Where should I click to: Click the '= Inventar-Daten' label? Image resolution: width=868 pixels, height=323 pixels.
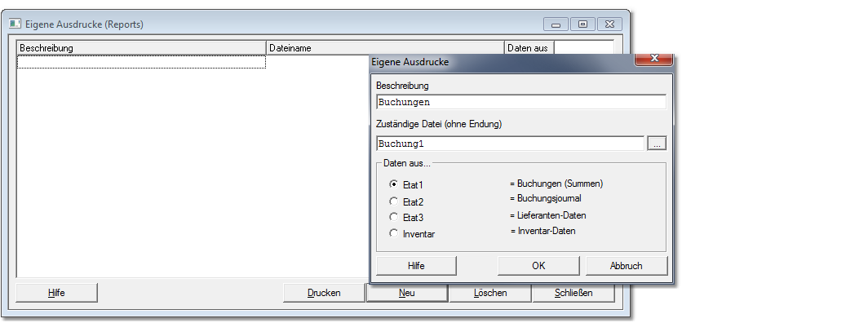click(x=543, y=231)
